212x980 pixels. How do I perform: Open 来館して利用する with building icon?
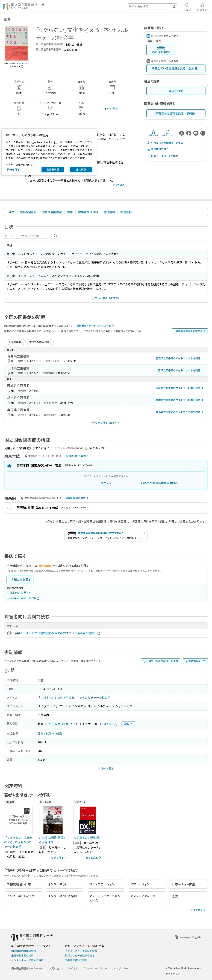coord(161,50)
